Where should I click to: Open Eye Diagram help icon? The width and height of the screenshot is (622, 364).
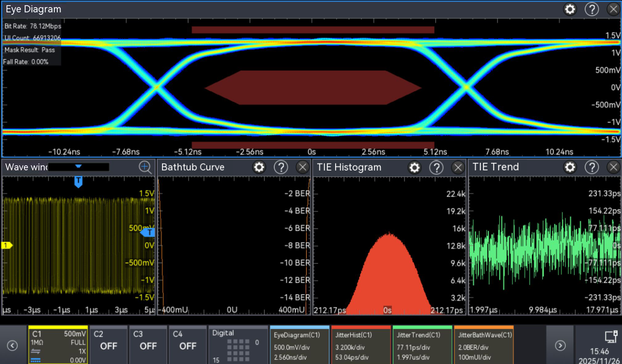592,9
